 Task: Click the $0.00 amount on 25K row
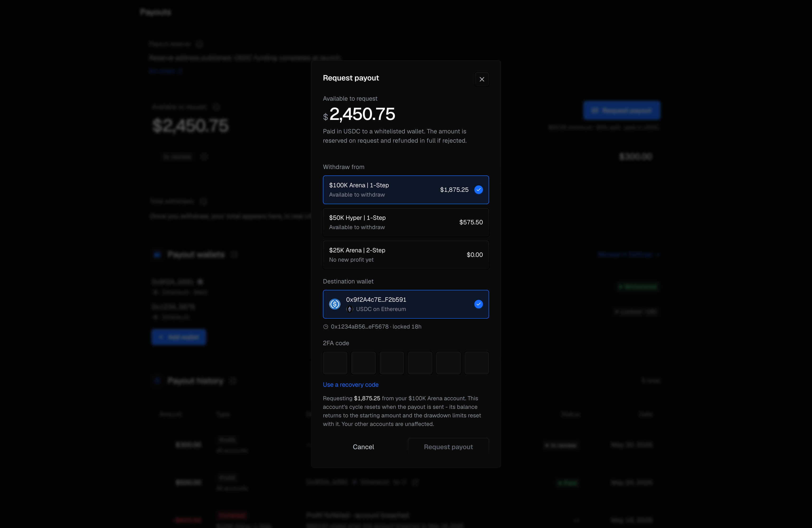pos(475,255)
